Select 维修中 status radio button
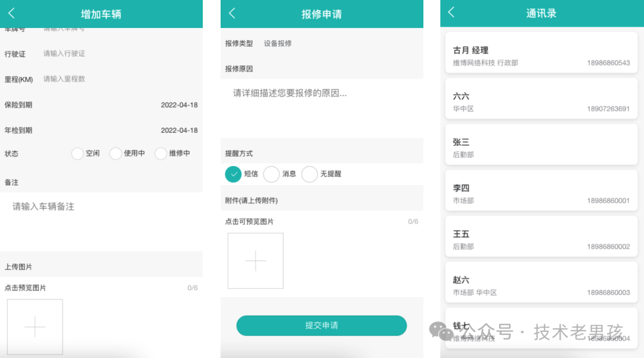This screenshot has height=358, width=644. tap(161, 154)
